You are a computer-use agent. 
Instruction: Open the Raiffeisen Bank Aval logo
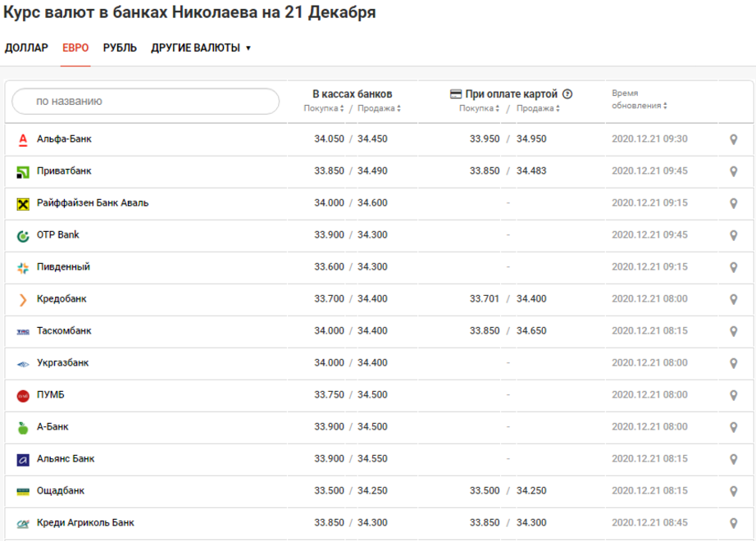tap(23, 203)
